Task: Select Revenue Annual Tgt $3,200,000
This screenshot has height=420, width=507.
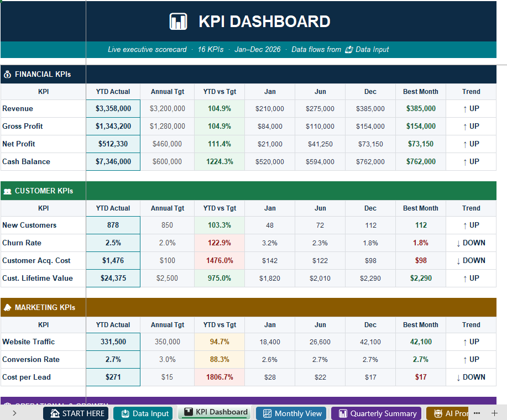Action: coord(167,108)
